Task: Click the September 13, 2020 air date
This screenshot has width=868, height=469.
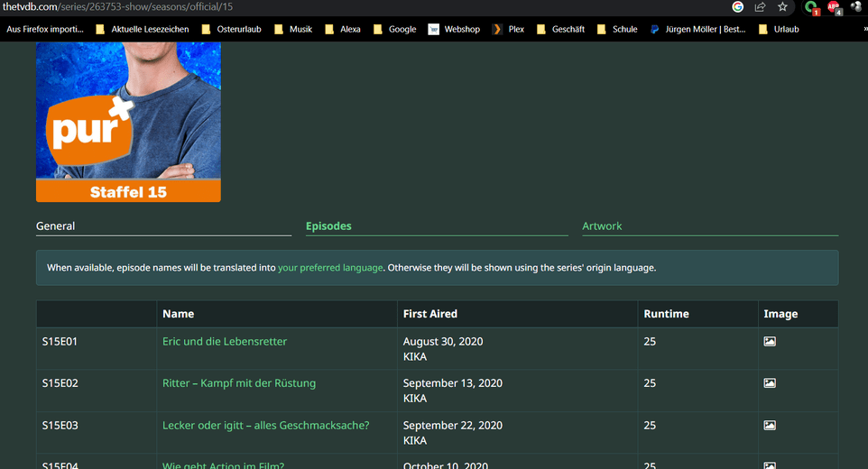Action: [x=452, y=382]
